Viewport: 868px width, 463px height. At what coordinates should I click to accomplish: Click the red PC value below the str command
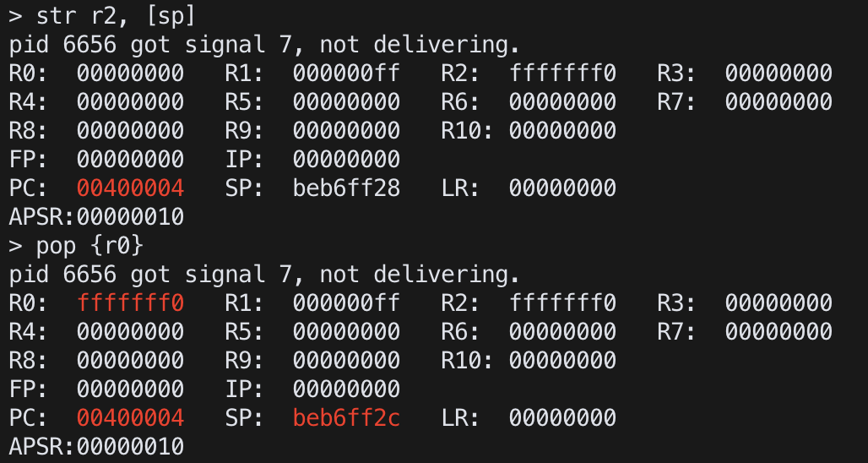pyautogui.click(x=130, y=188)
